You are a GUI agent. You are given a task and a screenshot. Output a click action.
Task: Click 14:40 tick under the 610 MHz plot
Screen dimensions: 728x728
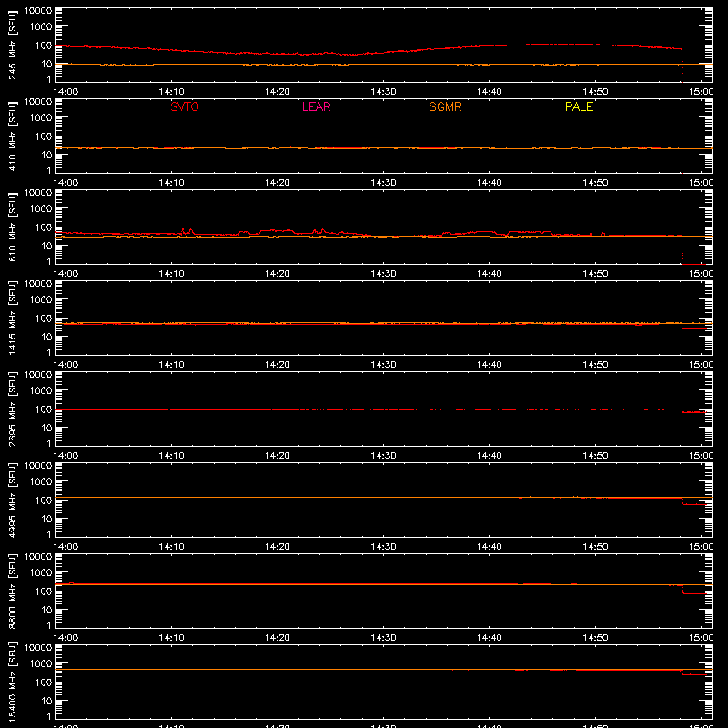[x=490, y=274]
